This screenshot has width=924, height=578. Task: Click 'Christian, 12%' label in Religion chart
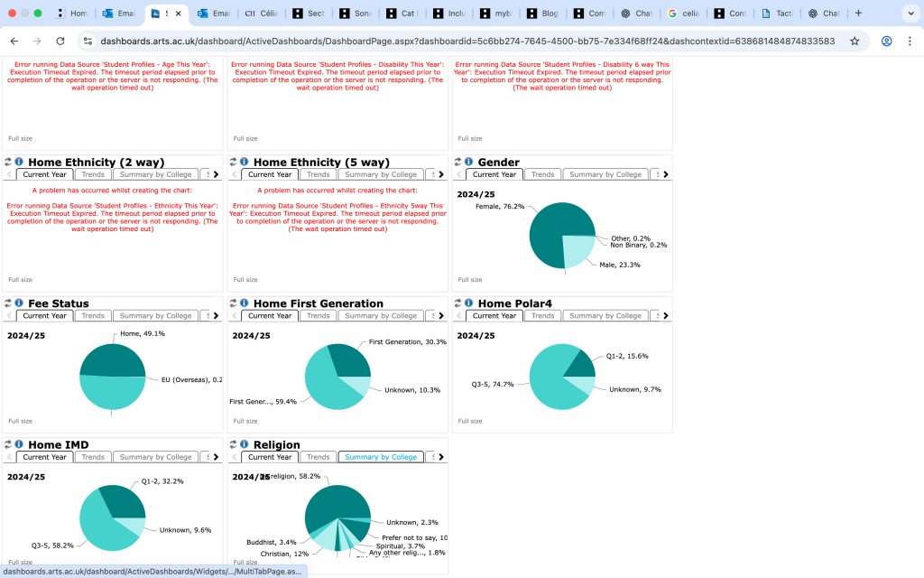click(x=284, y=554)
